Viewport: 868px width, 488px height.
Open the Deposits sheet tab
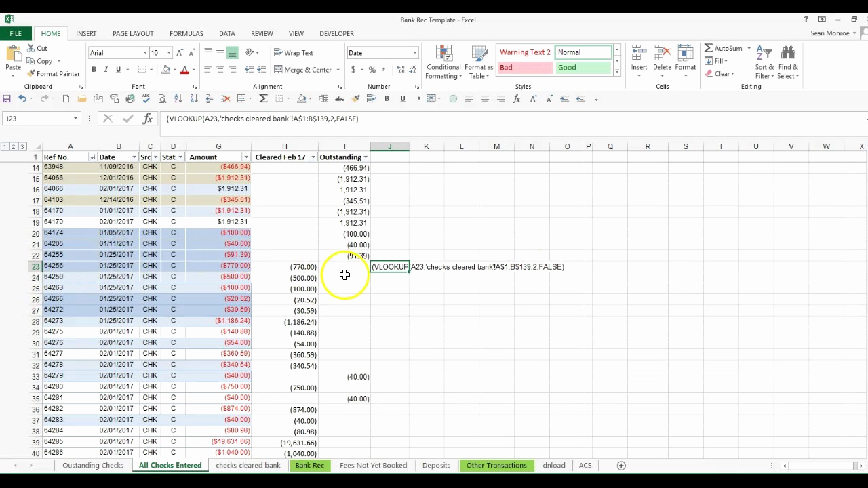[436, 465]
